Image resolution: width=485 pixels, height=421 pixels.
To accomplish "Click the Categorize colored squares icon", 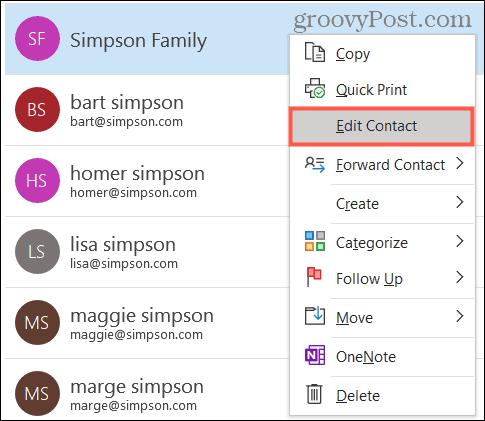I will coord(315,241).
